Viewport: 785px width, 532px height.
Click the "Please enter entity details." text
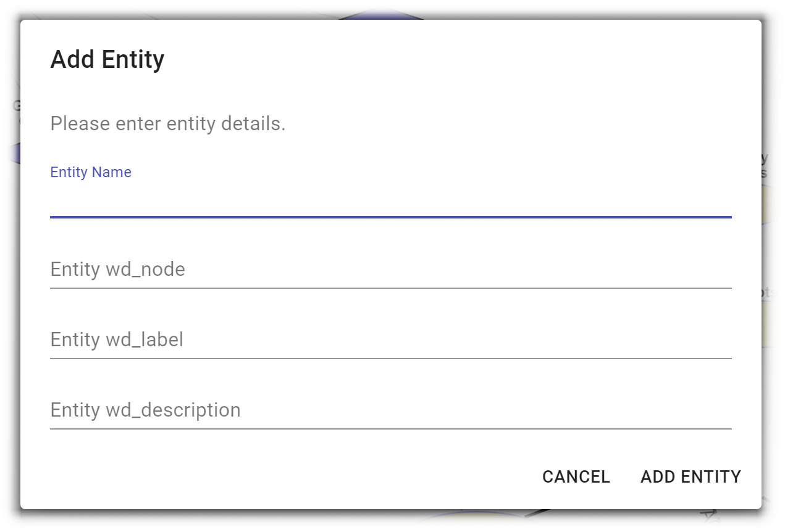pos(168,124)
